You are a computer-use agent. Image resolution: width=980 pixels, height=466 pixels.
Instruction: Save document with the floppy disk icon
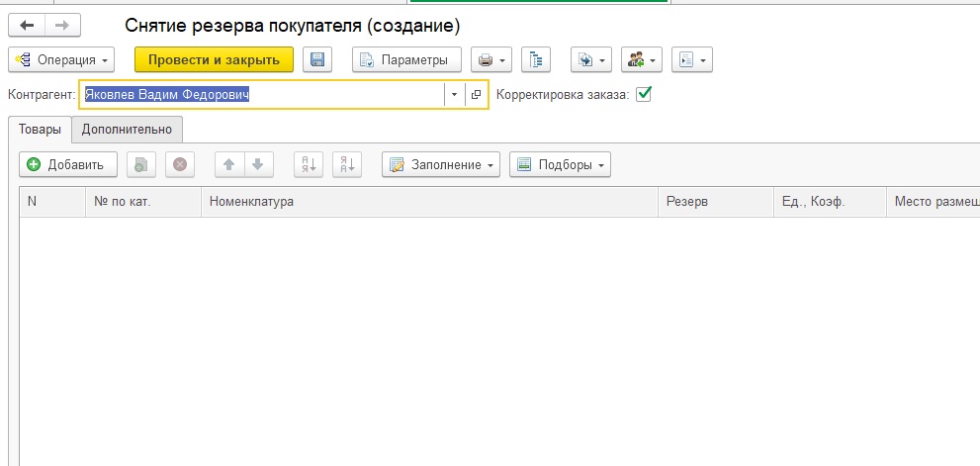[x=317, y=60]
